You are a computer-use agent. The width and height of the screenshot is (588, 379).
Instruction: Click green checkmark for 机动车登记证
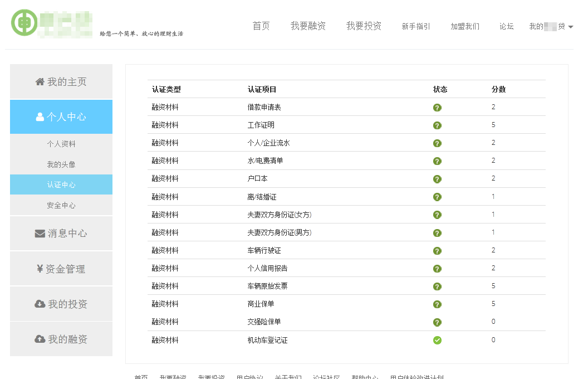[x=437, y=341]
